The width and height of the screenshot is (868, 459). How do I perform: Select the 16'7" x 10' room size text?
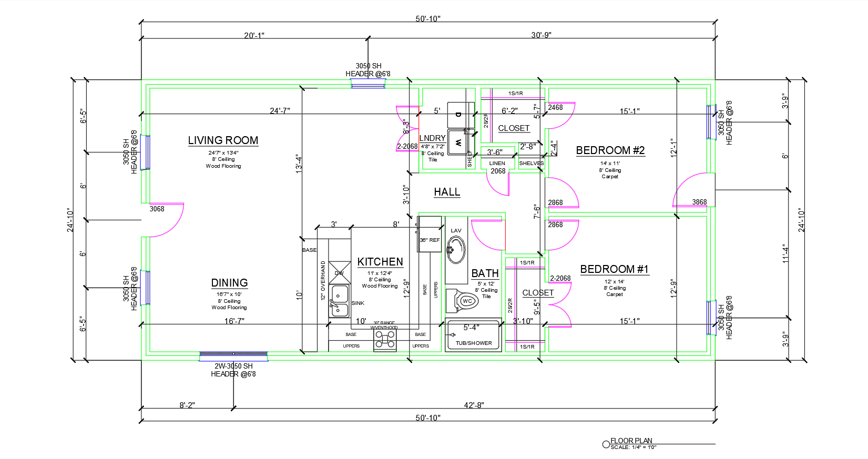(229, 294)
